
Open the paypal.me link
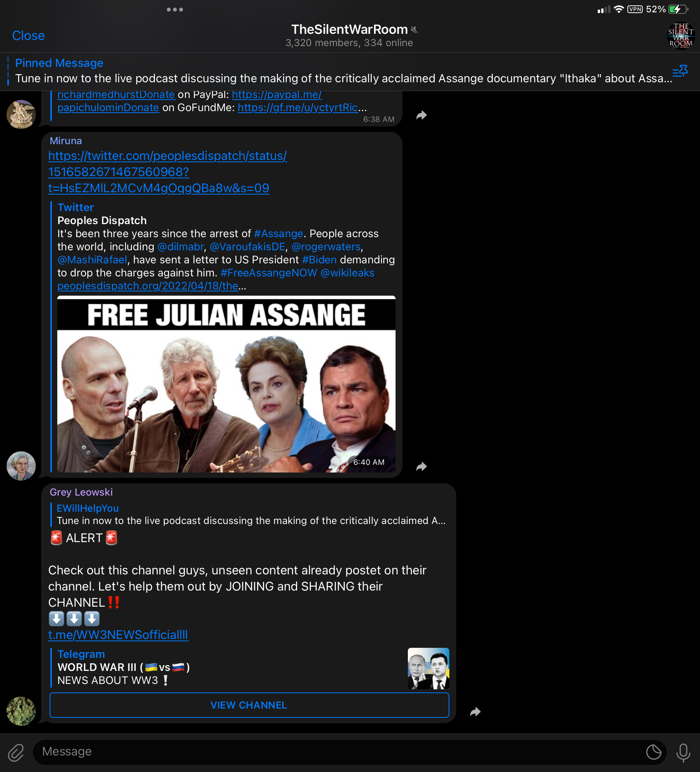pos(277,95)
